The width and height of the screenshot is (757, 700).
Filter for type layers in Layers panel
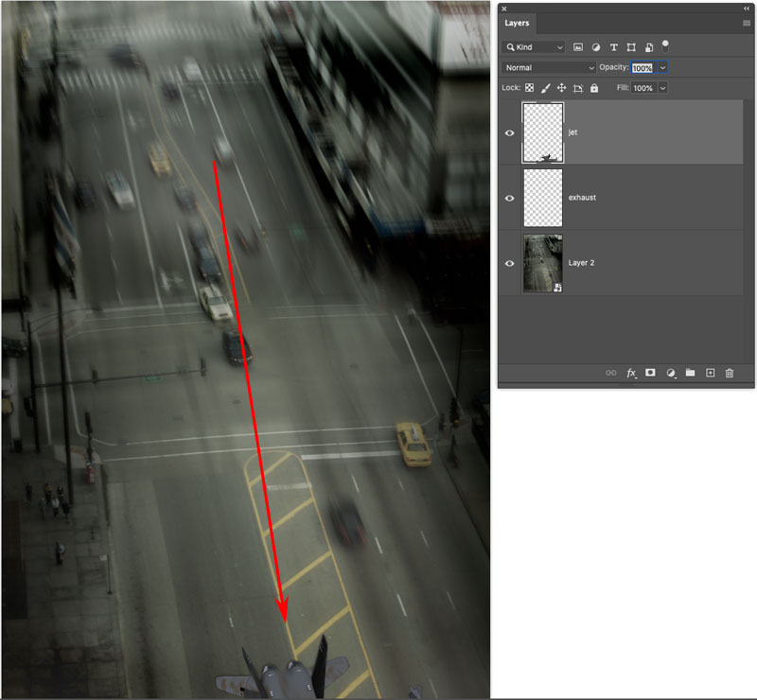click(613, 46)
